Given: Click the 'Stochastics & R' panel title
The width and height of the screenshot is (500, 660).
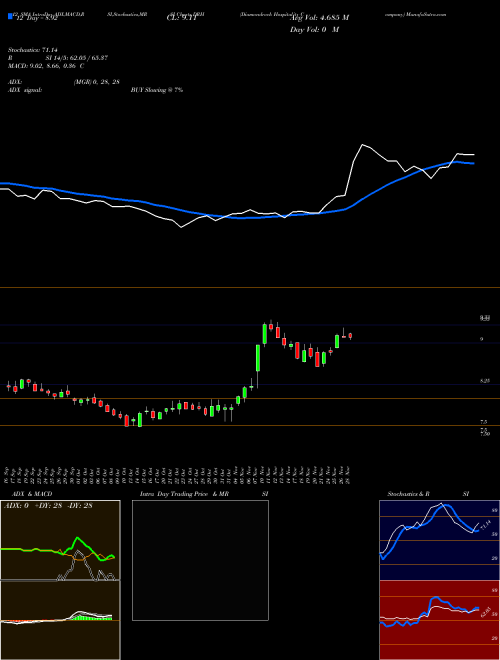Looking at the screenshot, I should pos(408,494).
